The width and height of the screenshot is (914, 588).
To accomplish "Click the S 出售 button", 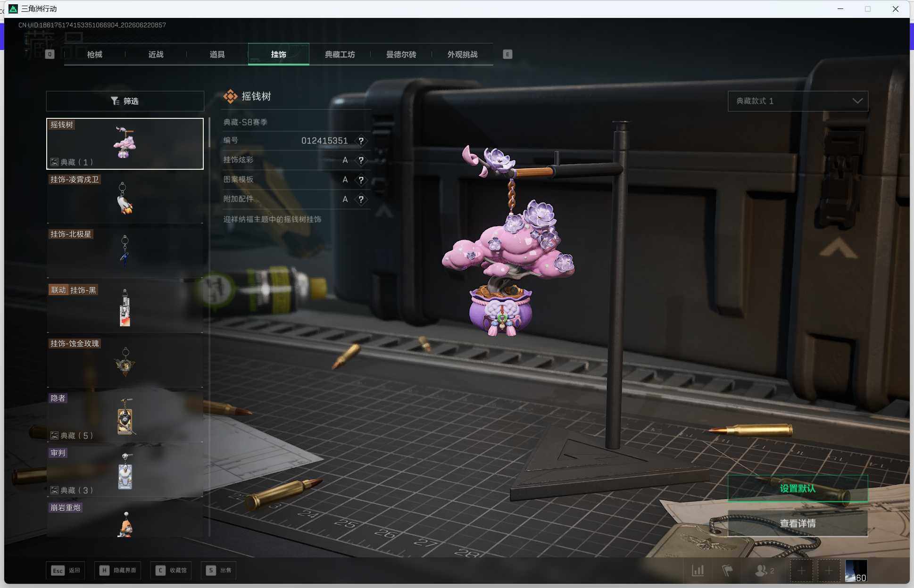I will (219, 570).
